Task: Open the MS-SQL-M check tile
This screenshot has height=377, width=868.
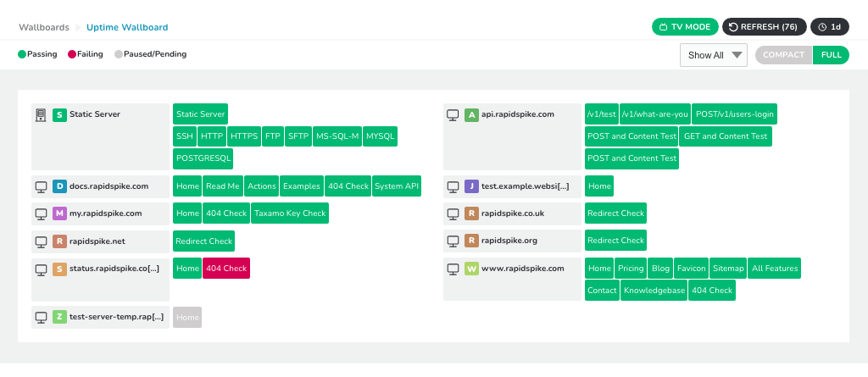Action: (x=337, y=136)
